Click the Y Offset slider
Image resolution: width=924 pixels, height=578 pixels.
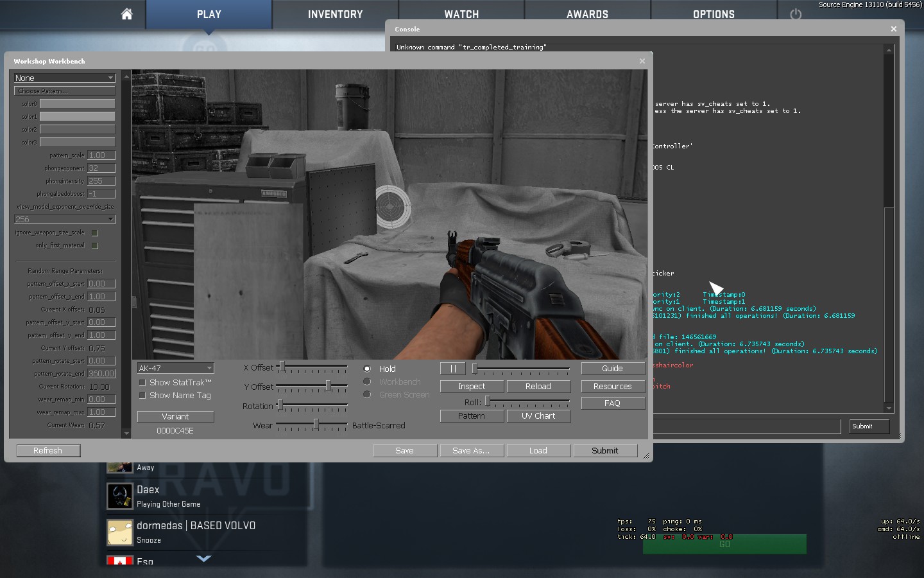[x=312, y=387]
